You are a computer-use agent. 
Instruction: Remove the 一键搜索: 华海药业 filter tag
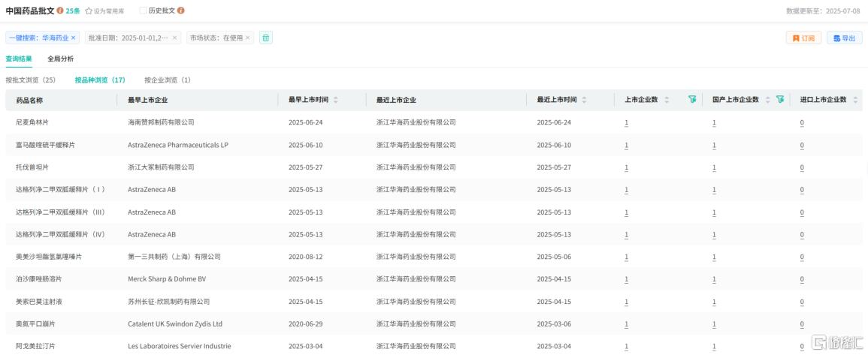(x=73, y=38)
